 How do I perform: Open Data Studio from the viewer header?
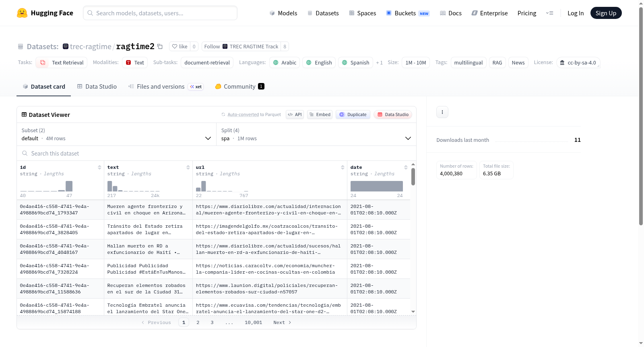pos(393,114)
